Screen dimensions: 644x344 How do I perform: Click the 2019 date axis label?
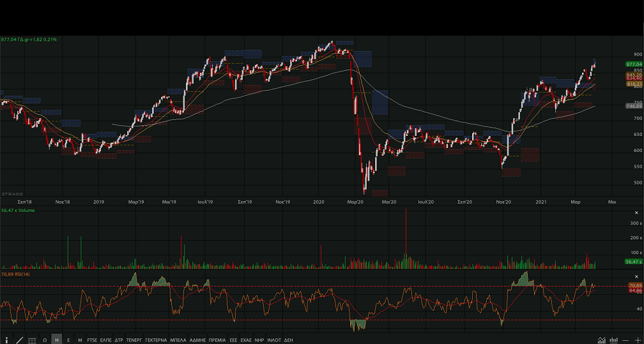[98, 202]
